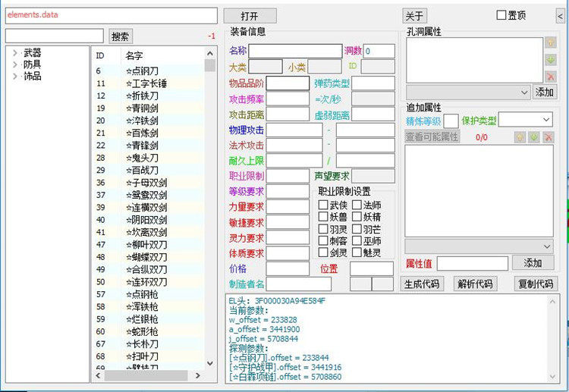The width and height of the screenshot is (569, 392).
Task: Select item ☆鬼头刀 in list
Action: coord(148,158)
